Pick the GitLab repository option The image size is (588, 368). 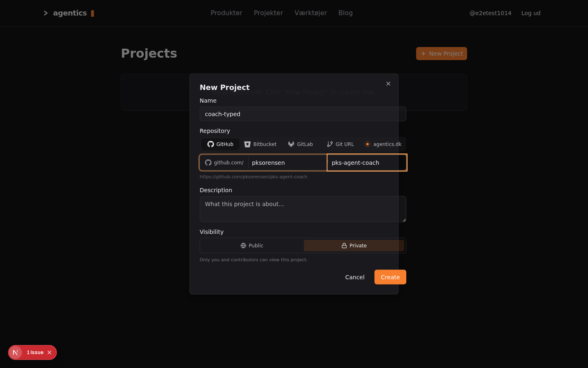coord(300,144)
